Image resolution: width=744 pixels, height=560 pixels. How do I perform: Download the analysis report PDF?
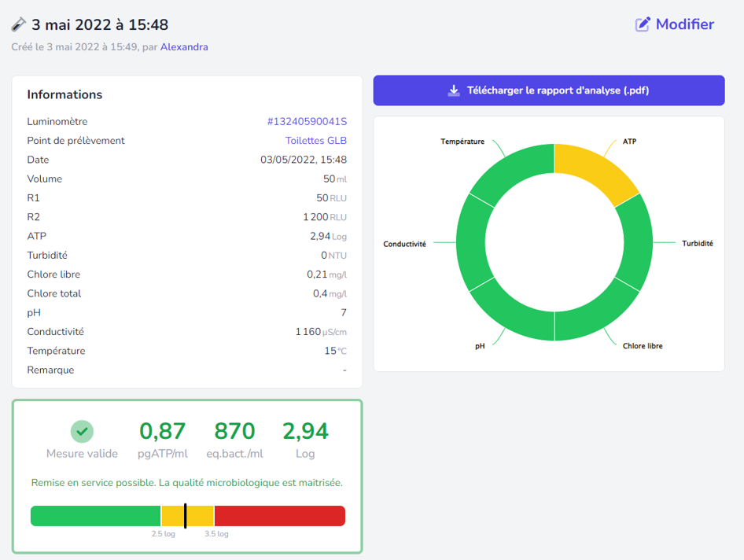548,90
